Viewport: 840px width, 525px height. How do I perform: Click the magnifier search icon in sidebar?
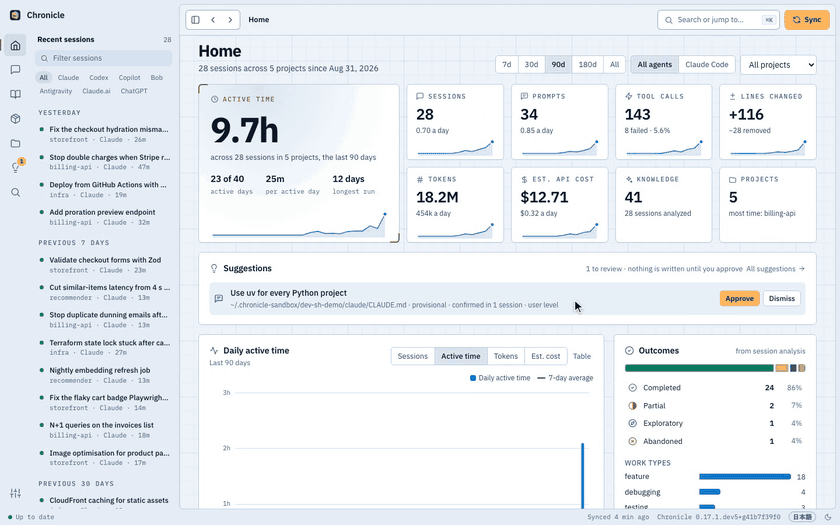click(x=16, y=192)
